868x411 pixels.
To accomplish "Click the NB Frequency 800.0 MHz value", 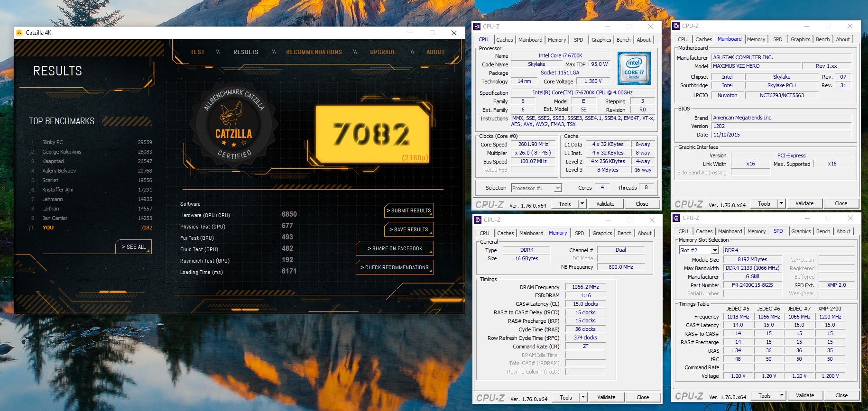I will click(x=621, y=267).
